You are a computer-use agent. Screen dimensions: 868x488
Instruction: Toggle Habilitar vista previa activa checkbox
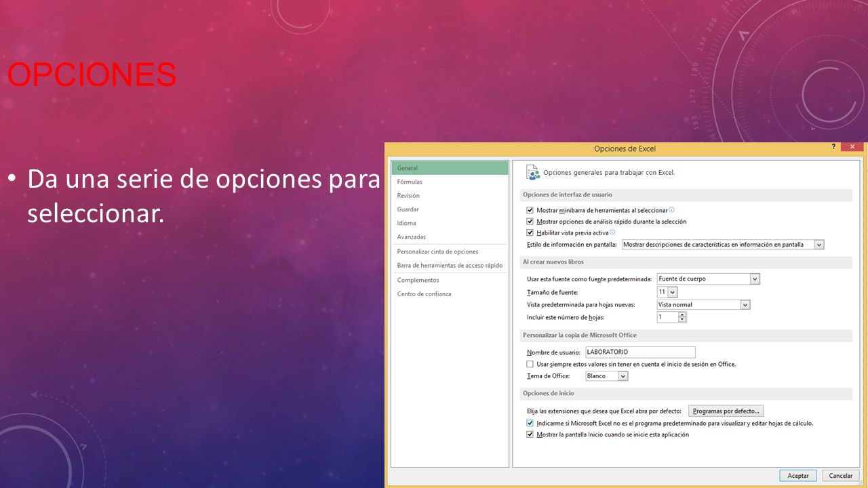tap(530, 232)
